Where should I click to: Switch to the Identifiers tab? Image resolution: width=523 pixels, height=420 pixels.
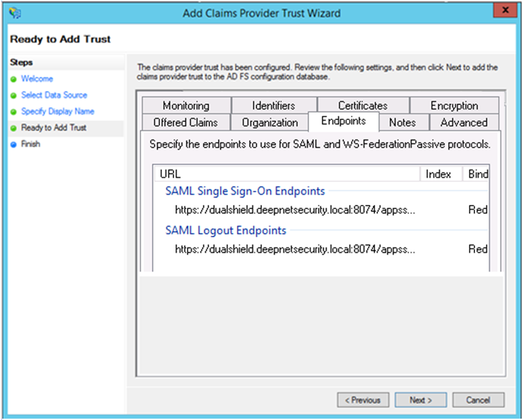[x=273, y=106]
